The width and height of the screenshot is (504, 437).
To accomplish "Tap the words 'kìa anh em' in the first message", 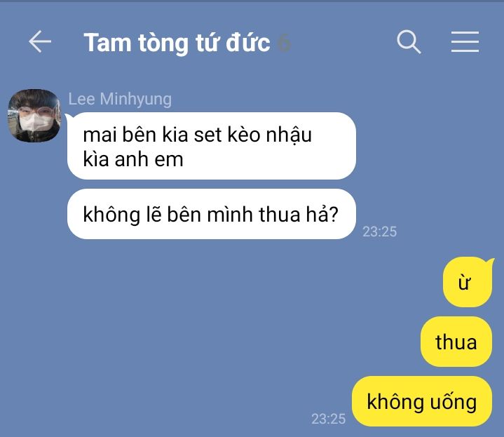I will click(133, 159).
